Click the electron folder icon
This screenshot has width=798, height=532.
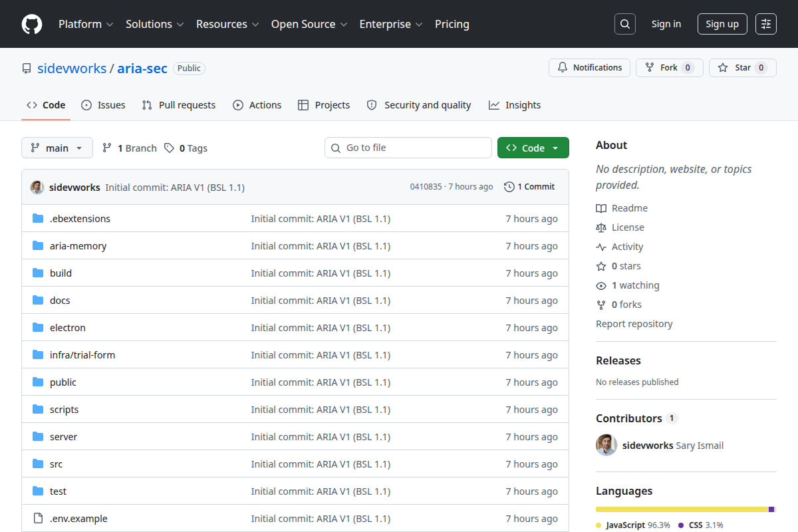[x=38, y=328]
